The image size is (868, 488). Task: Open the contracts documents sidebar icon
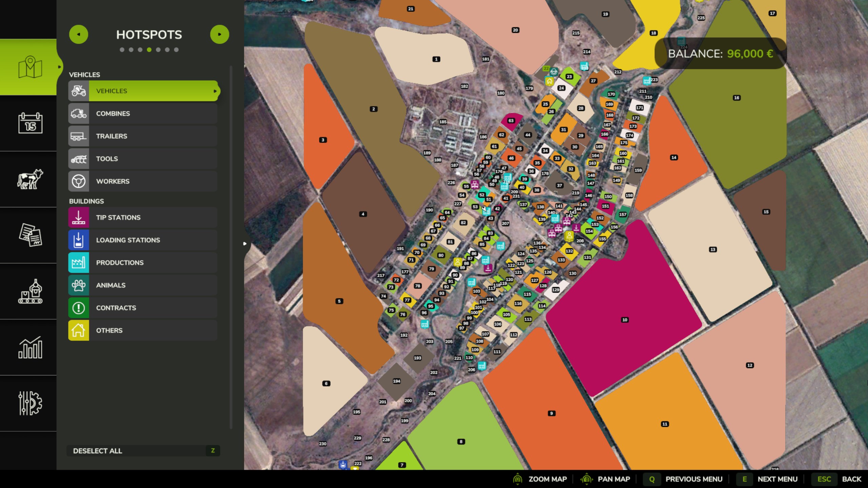pyautogui.click(x=30, y=235)
